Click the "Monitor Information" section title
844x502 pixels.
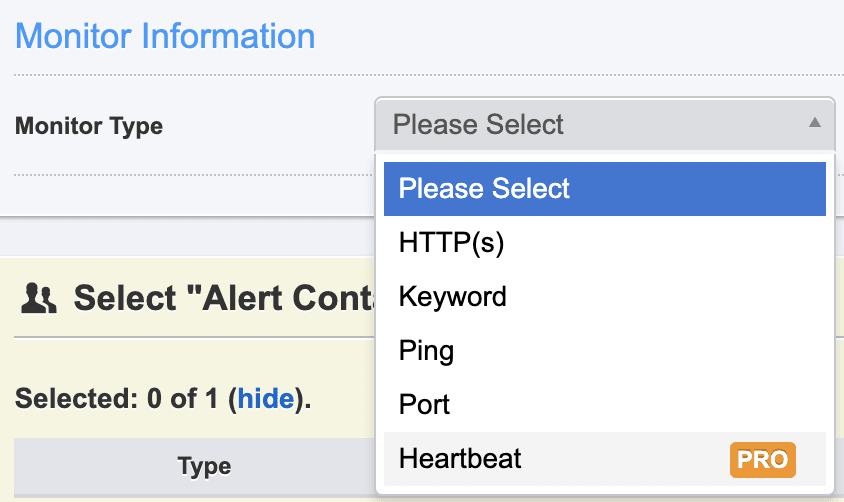tap(165, 36)
